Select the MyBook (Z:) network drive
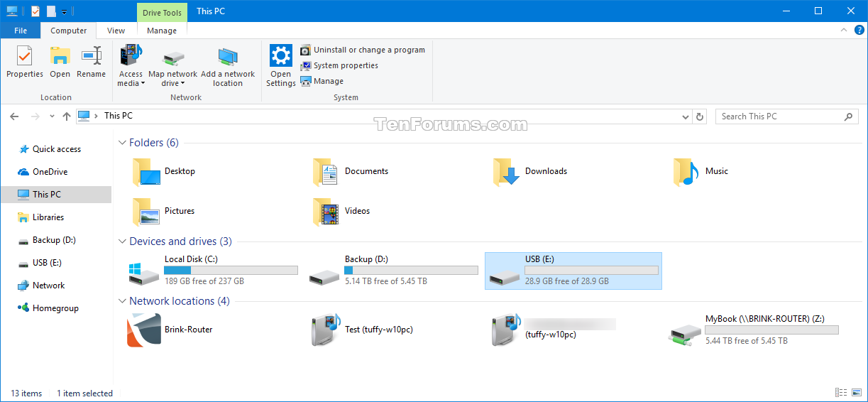This screenshot has width=868, height=402. pyautogui.click(x=754, y=330)
